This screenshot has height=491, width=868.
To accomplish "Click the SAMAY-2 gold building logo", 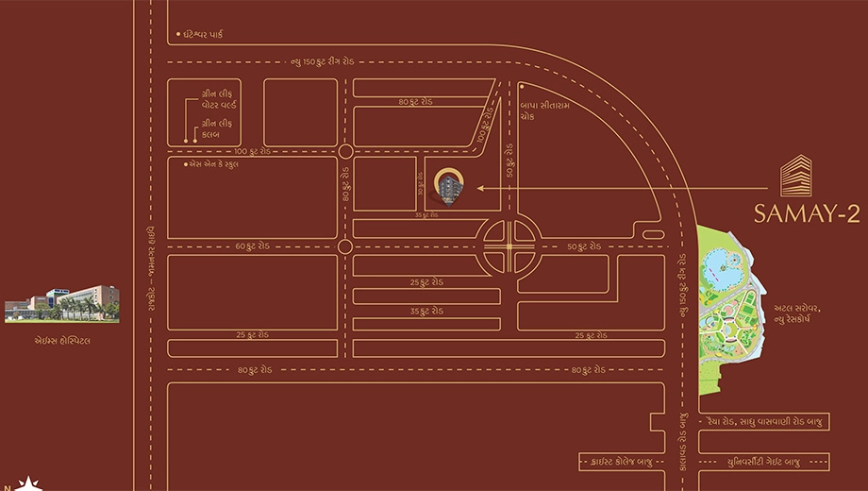I will [x=796, y=176].
